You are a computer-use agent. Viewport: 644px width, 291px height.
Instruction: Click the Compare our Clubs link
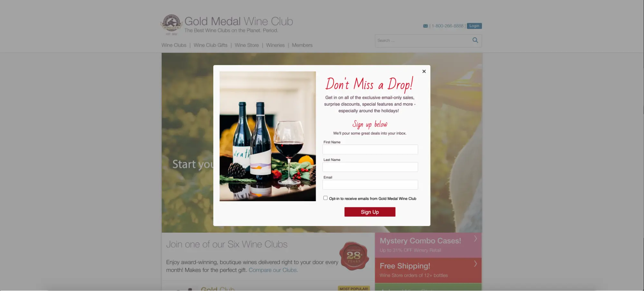tap(273, 270)
